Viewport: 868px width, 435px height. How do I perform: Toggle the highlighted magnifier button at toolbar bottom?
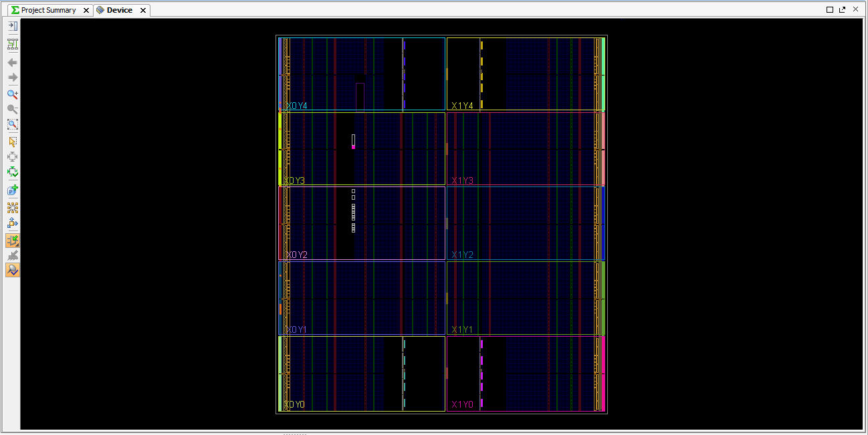(12, 270)
